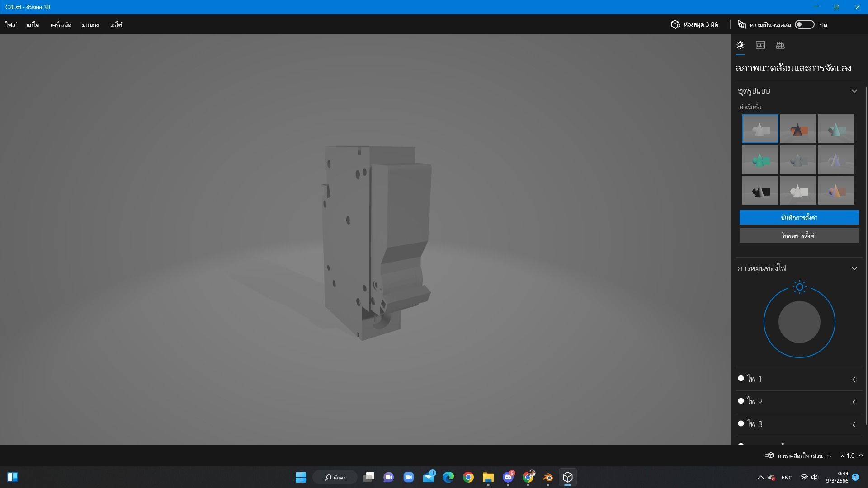Viewport: 868px width, 488px height.
Task: Open the Windows Start menu
Action: [x=301, y=477]
